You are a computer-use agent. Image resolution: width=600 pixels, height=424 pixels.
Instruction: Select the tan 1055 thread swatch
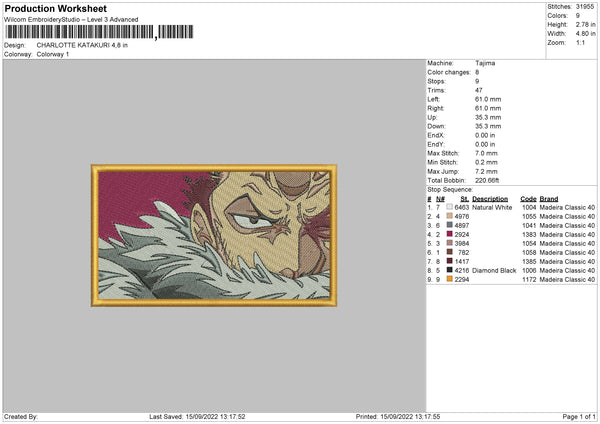coord(449,216)
